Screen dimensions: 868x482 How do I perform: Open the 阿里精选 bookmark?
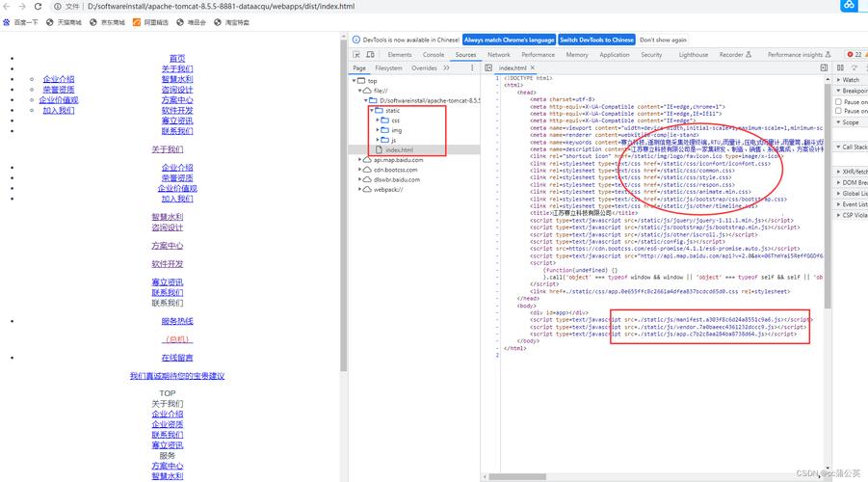150,23
